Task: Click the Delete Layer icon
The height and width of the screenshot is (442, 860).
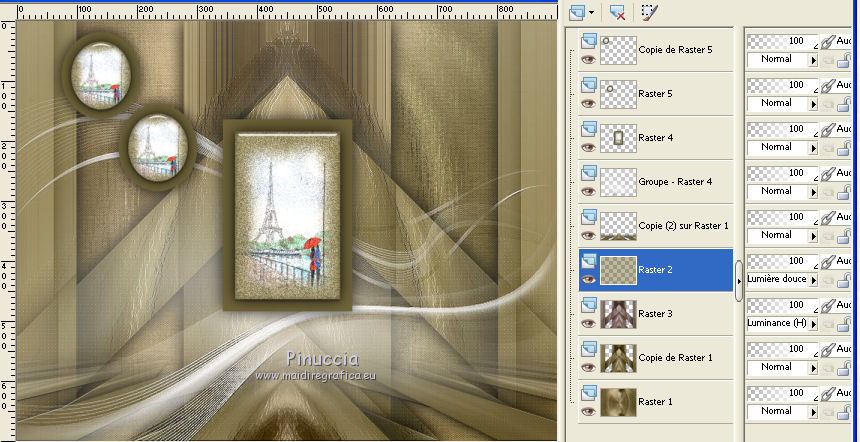Action: coord(618,12)
